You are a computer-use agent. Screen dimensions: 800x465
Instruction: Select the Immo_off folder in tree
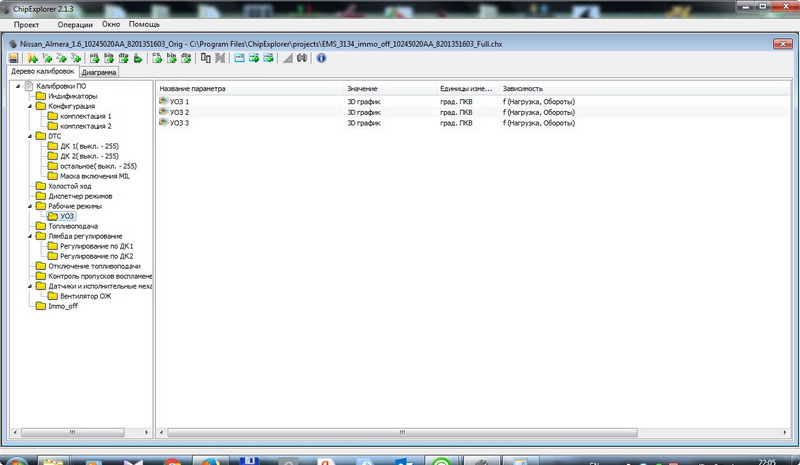62,306
